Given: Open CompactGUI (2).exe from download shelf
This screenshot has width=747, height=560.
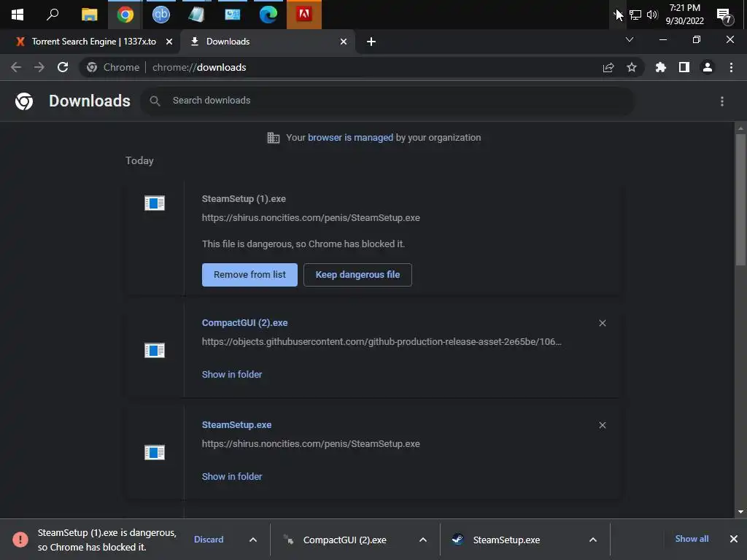Looking at the screenshot, I should pyautogui.click(x=344, y=540).
